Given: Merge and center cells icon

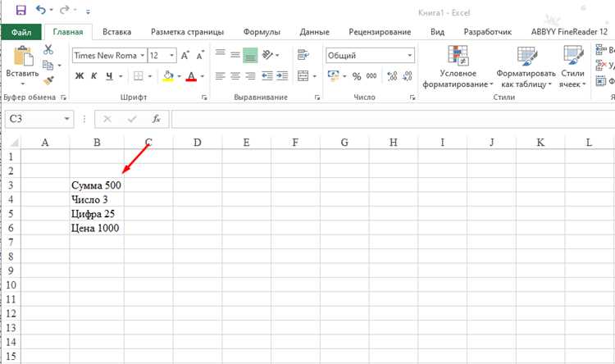Looking at the screenshot, I should (x=303, y=75).
